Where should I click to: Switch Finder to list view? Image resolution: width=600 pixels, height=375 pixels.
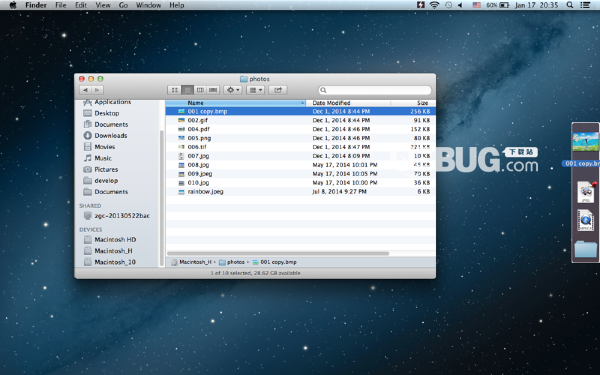(187, 90)
